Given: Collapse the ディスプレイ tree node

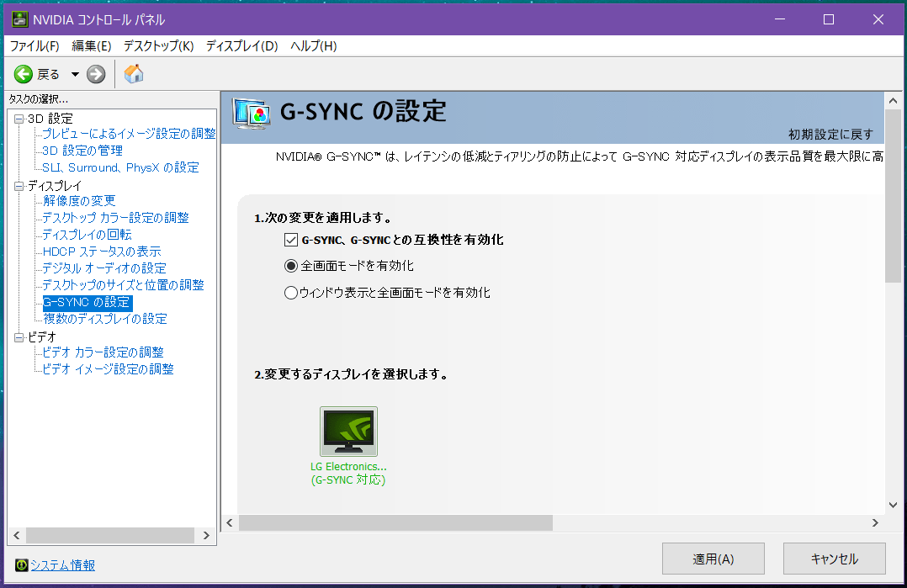Looking at the screenshot, I should point(19,186).
